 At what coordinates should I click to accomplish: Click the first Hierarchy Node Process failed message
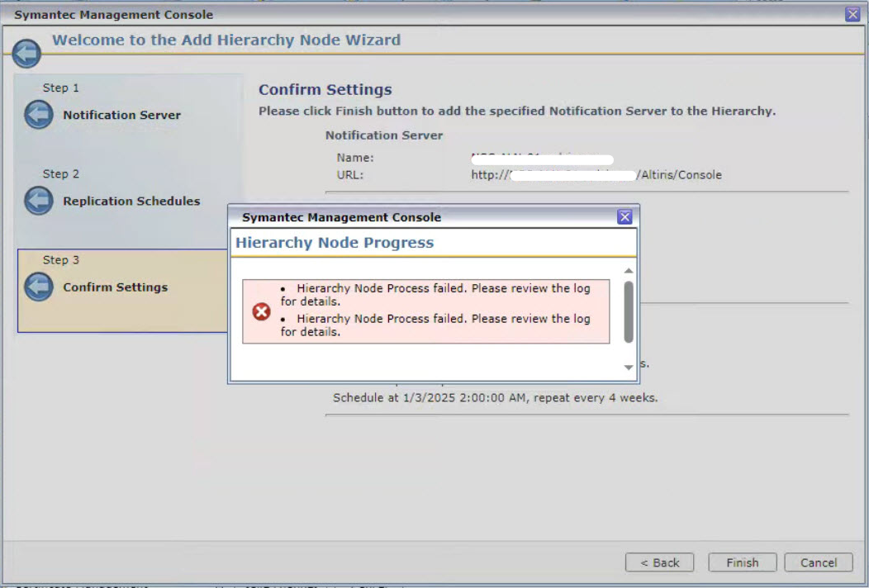(x=435, y=295)
